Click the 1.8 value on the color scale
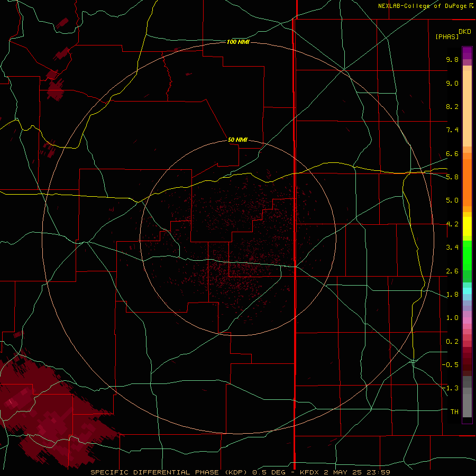 [x=452, y=295]
